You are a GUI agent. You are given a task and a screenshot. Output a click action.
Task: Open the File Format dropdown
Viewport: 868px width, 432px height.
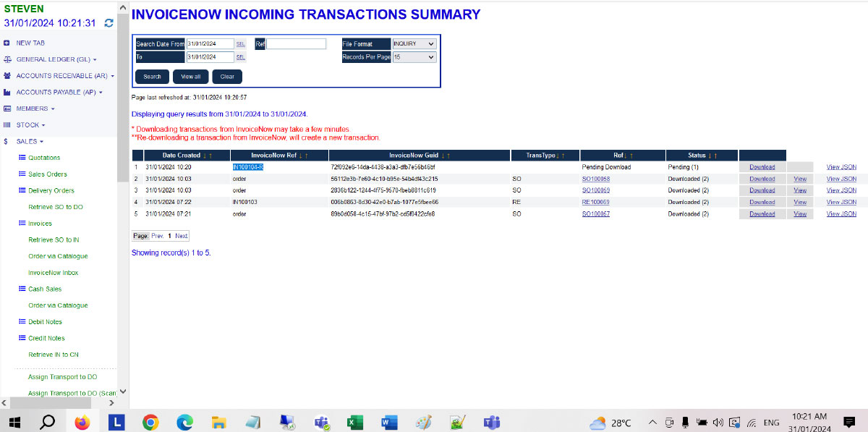click(x=414, y=43)
